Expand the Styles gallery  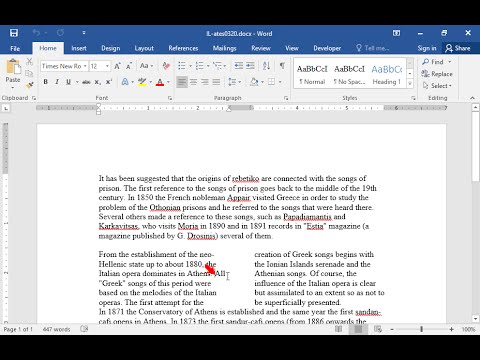[410, 83]
